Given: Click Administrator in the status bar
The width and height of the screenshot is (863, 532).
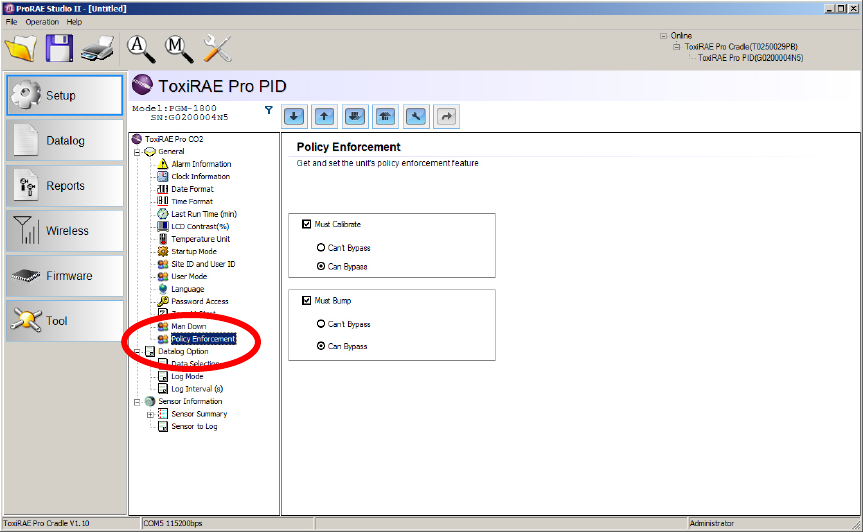Looking at the screenshot, I should point(712,523).
